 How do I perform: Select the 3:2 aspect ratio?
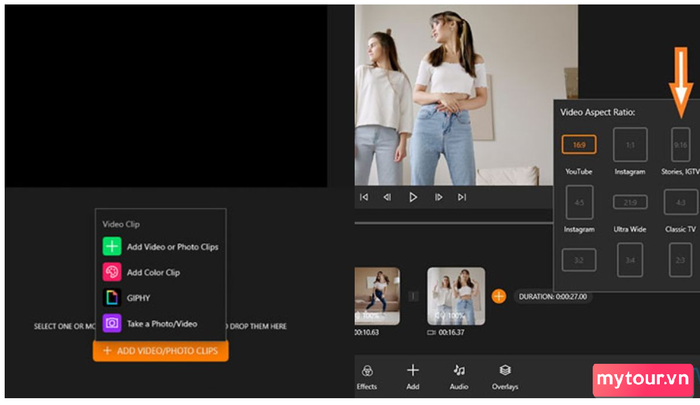[x=579, y=260]
